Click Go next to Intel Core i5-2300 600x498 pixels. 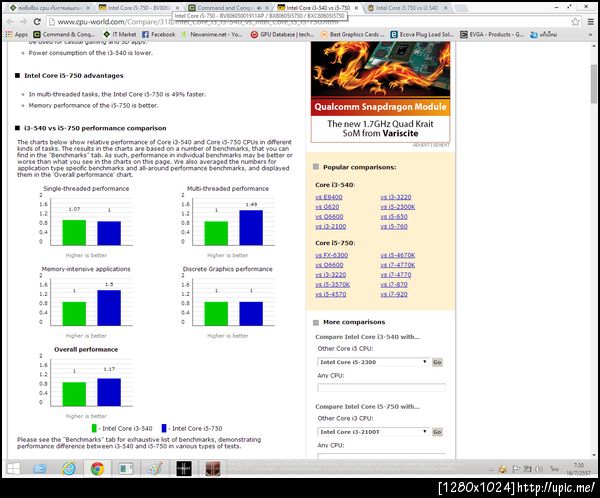coord(437,362)
